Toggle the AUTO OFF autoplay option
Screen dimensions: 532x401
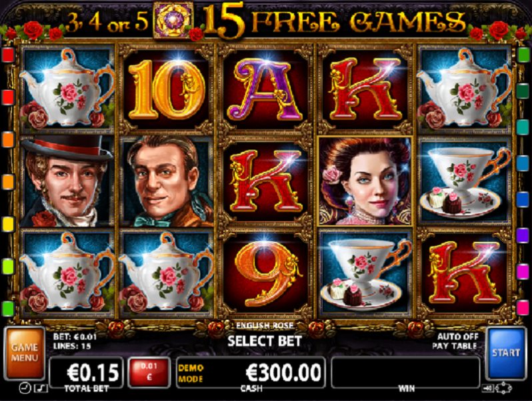coord(457,336)
